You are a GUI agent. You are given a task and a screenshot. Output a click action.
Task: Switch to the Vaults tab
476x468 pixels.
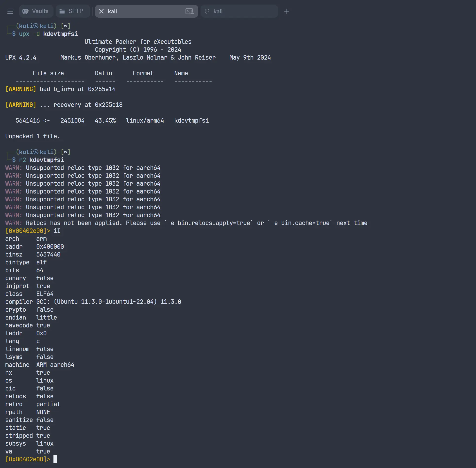[x=40, y=11]
